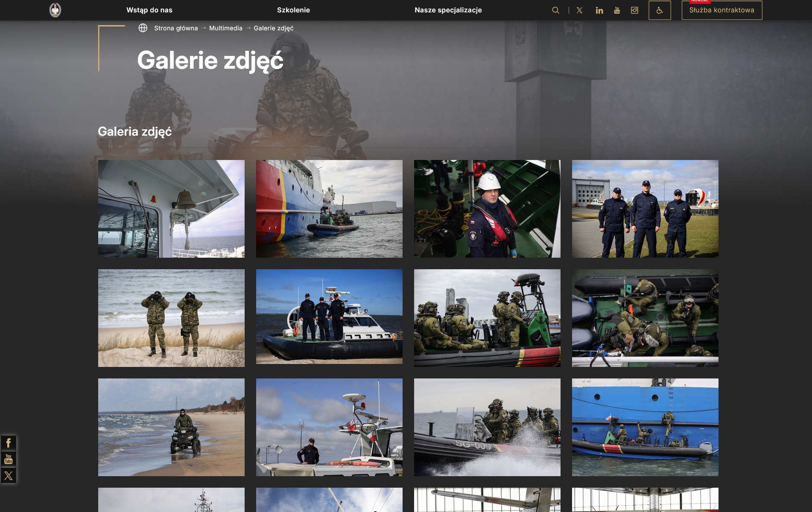Screen dimensions: 812x512
Task: Open the ship's bell photo thumbnail
Action: coord(171,209)
